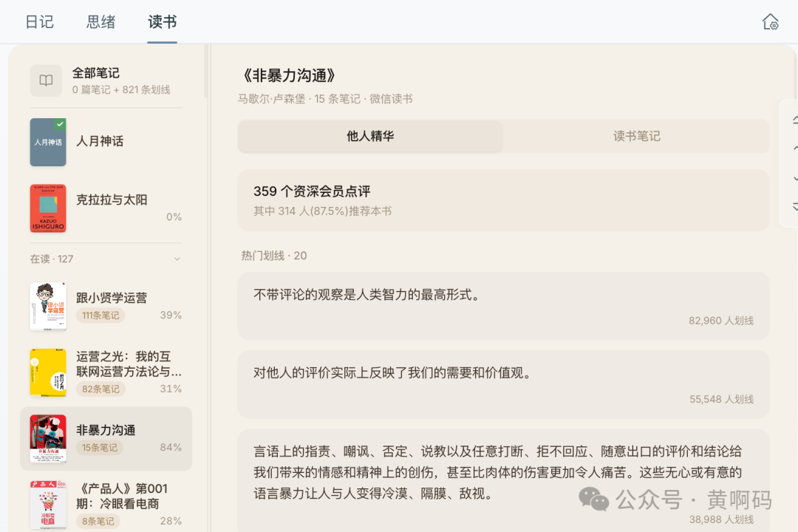The height and width of the screenshot is (532, 798).
Task: Click the 克拉拉与太阳 book title
Action: click(x=112, y=199)
